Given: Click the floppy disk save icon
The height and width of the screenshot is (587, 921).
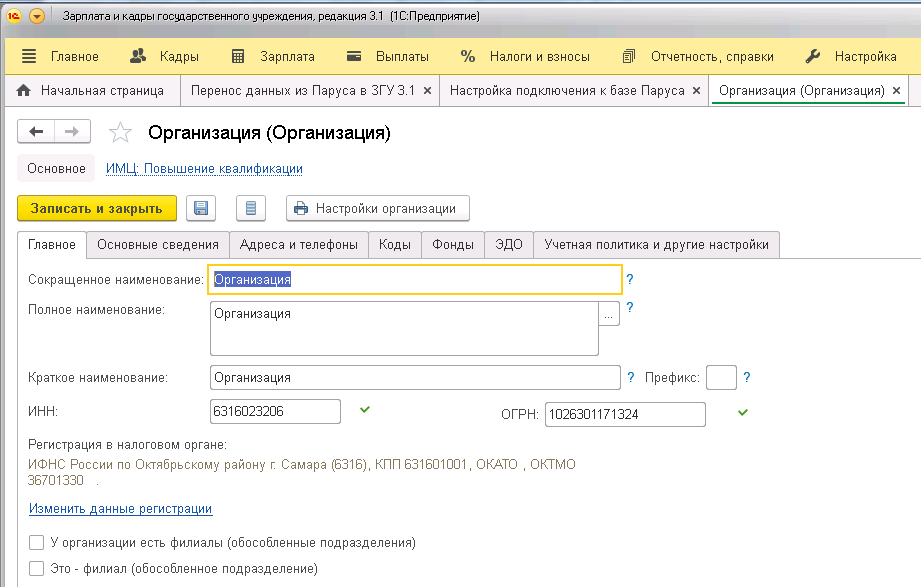Looking at the screenshot, I should click(201, 208).
